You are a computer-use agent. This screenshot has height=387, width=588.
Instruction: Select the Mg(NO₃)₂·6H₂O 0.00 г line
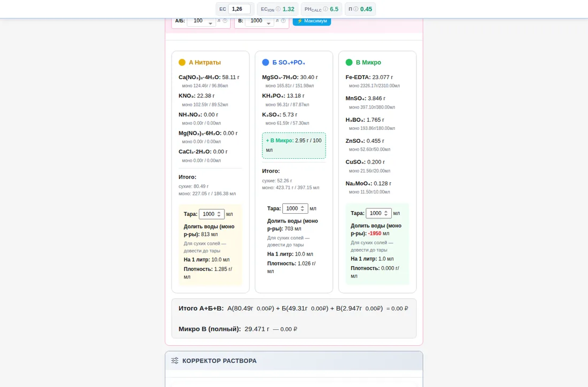[208, 133]
